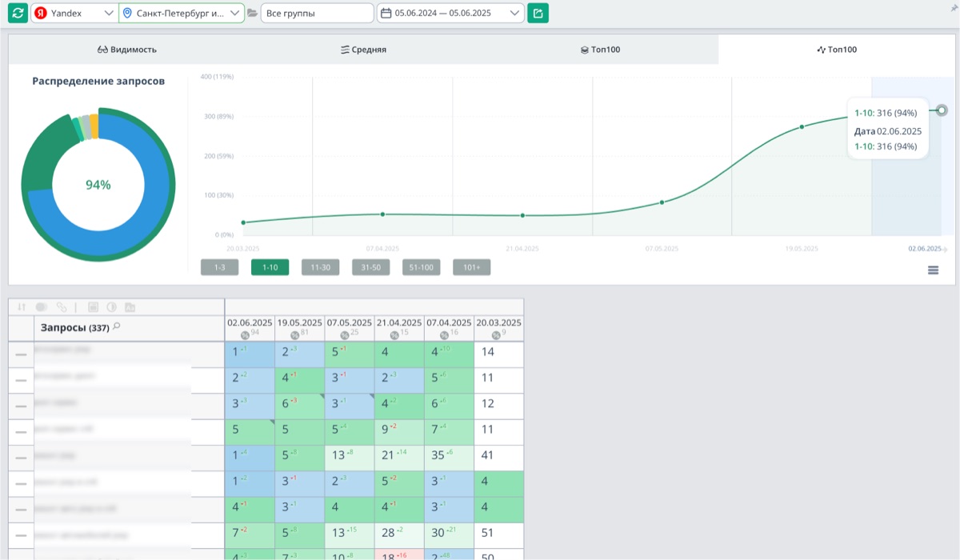960x560 pixels.
Task: Click the chart data point at 19.05.2025
Action: [802, 127]
